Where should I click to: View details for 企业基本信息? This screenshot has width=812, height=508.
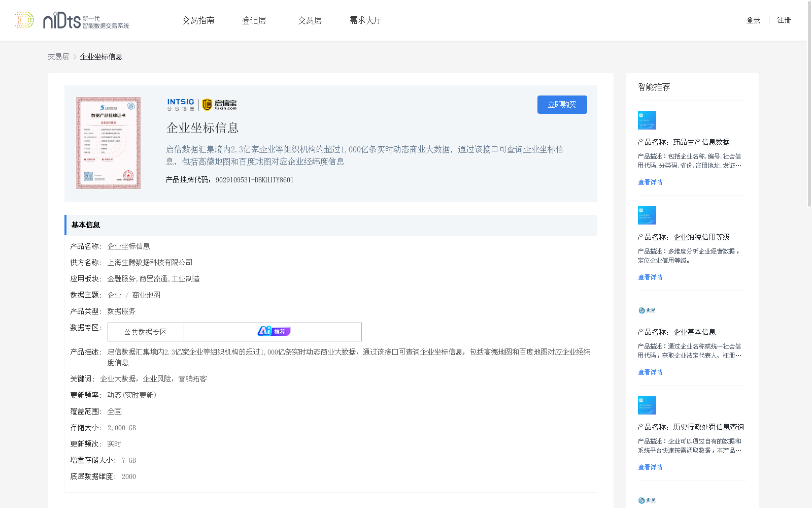click(650, 372)
